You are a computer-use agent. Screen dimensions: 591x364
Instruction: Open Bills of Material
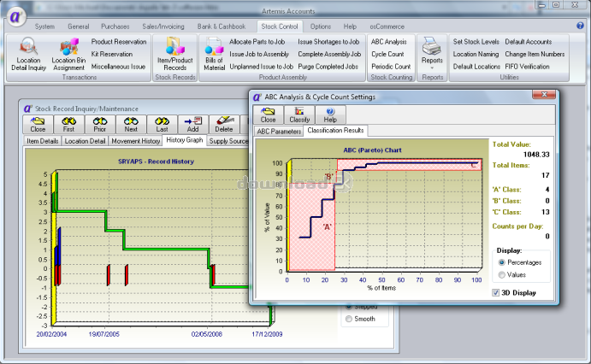coord(214,54)
